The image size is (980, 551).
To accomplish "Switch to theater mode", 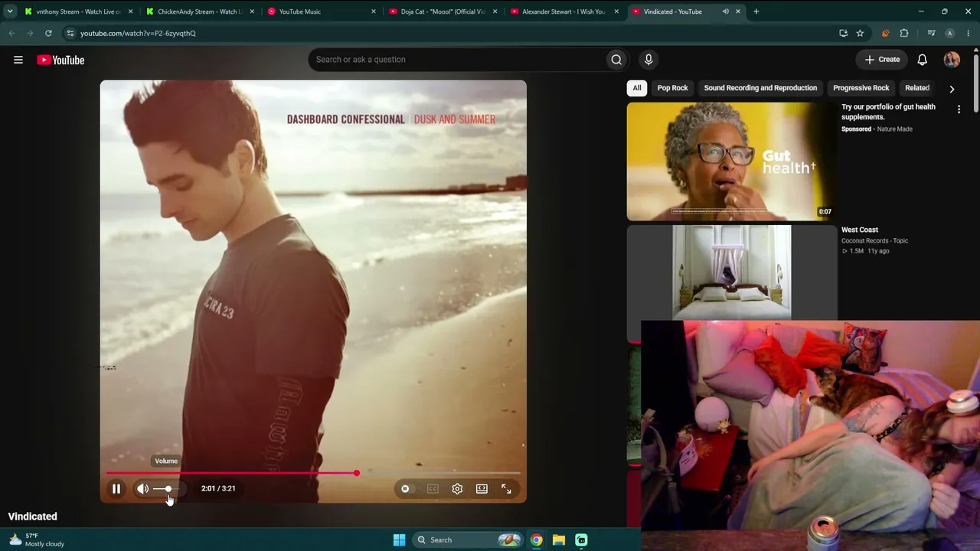I will tap(482, 488).
